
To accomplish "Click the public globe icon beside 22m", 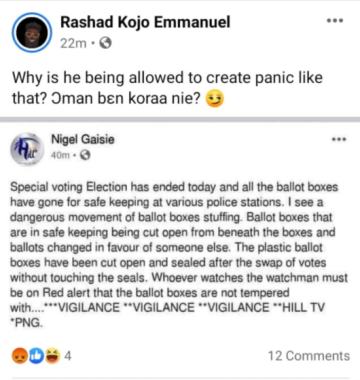I will tap(106, 43).
